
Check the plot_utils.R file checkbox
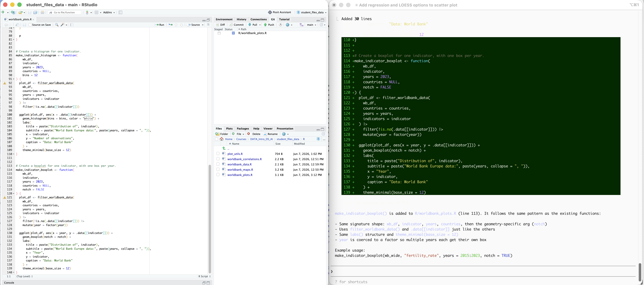pos(218,154)
